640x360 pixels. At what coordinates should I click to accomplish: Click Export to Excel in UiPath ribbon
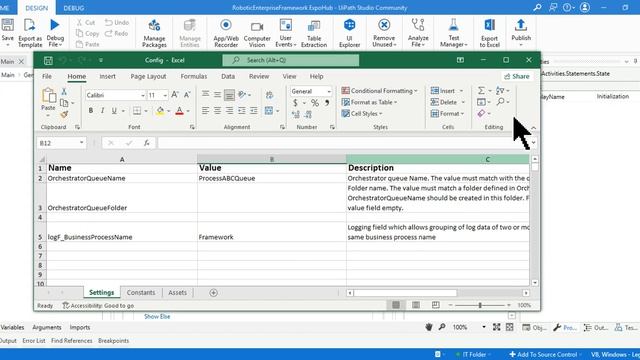489,33
